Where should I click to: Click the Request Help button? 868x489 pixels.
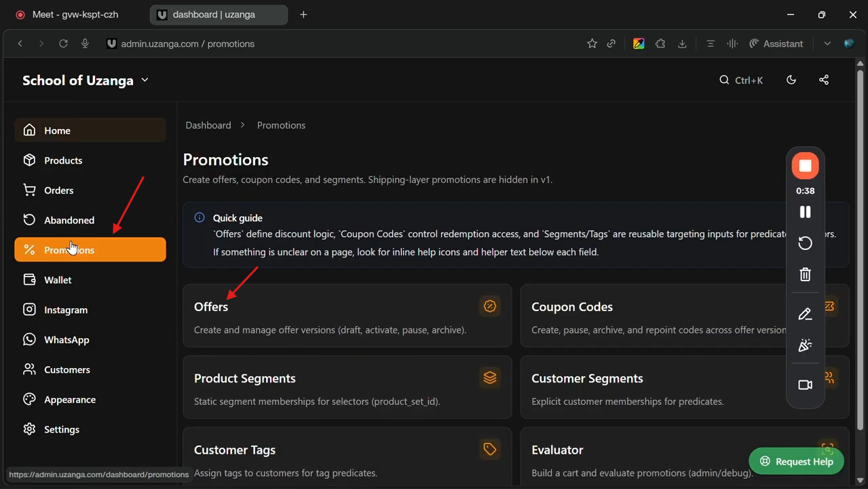tap(796, 461)
